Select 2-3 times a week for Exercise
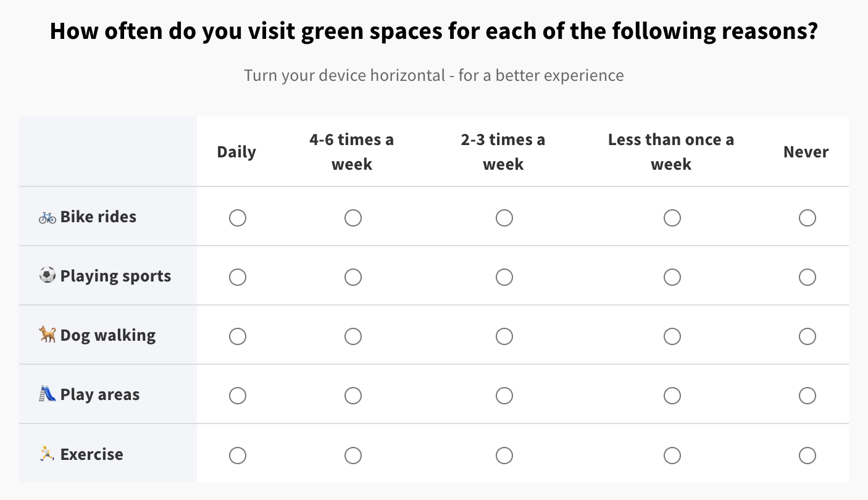868x500 pixels. [504, 456]
